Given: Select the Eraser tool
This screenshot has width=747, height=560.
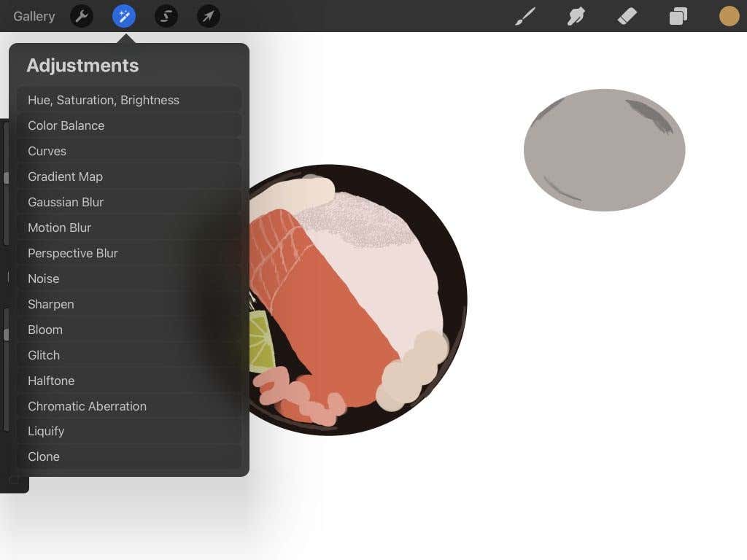Looking at the screenshot, I should (x=627, y=16).
